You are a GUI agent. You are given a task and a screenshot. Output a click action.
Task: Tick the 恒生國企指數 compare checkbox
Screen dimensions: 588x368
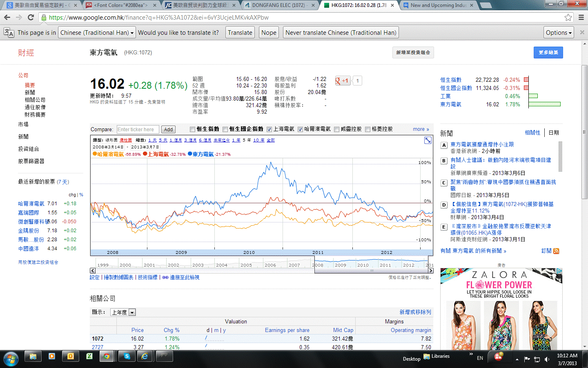coord(225,130)
